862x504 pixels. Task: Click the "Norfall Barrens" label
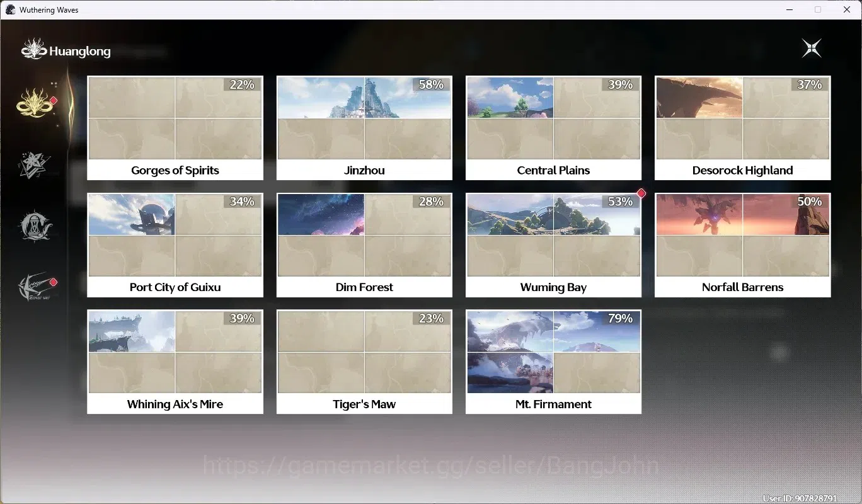(x=742, y=287)
